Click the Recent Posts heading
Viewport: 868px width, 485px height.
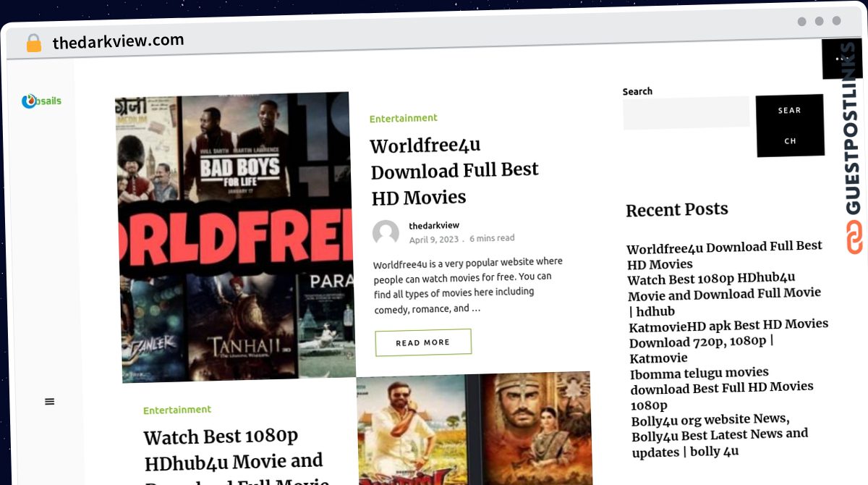pos(677,209)
